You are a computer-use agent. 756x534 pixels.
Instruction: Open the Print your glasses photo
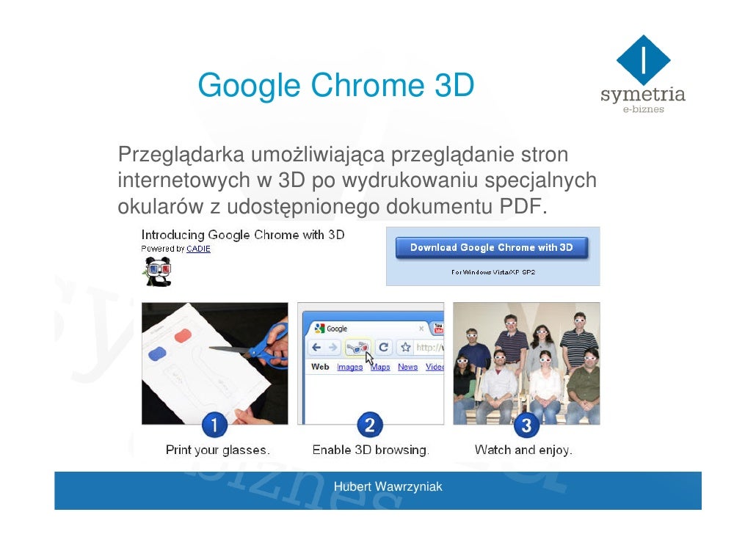pos(214,363)
